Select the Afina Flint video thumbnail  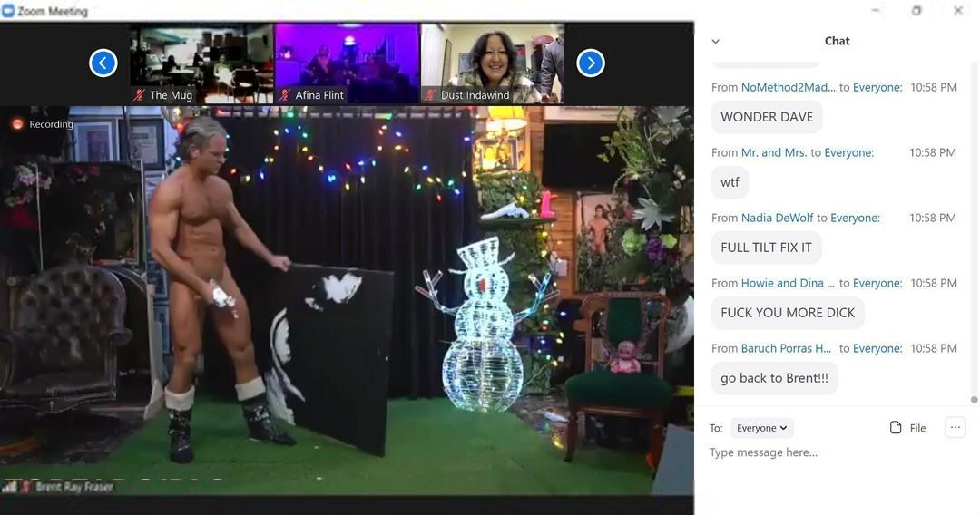(x=347, y=63)
